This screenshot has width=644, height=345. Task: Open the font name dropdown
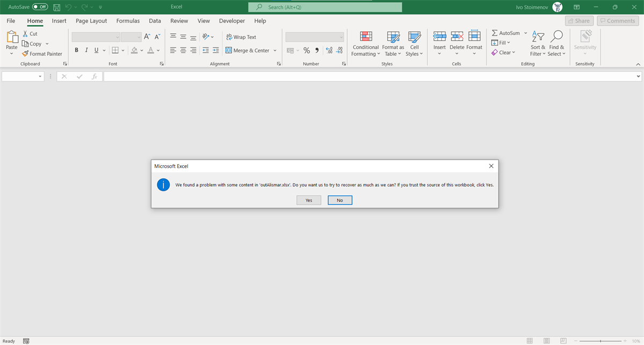[118, 36]
